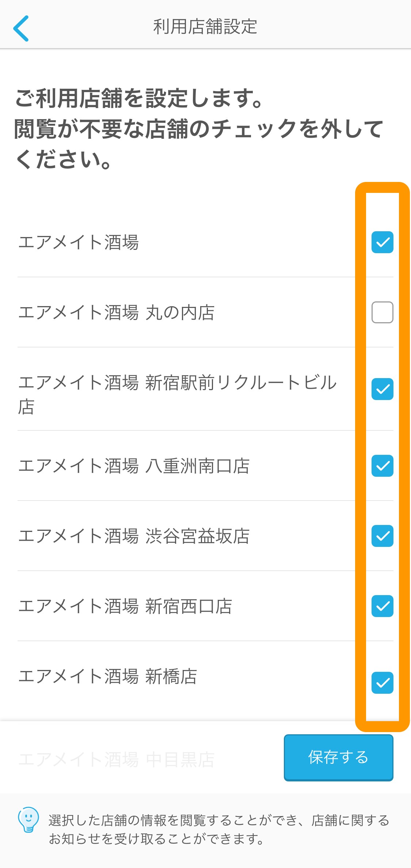Select the エアメイト酒場 新橋店 row label
Image resolution: width=411 pixels, height=868 pixels.
coord(107,677)
